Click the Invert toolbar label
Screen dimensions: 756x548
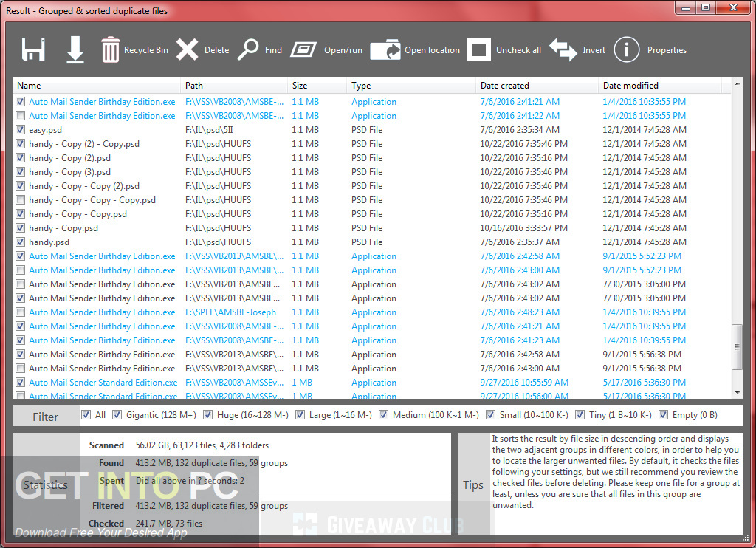coord(594,50)
